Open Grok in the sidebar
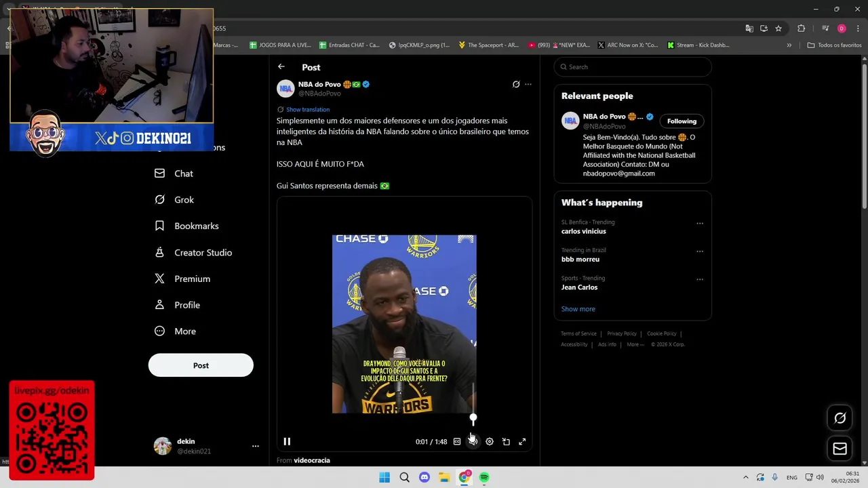The width and height of the screenshot is (868, 488). click(174, 200)
